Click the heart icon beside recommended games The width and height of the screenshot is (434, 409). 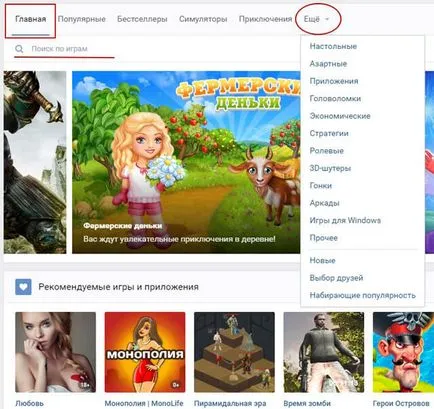point(23,287)
